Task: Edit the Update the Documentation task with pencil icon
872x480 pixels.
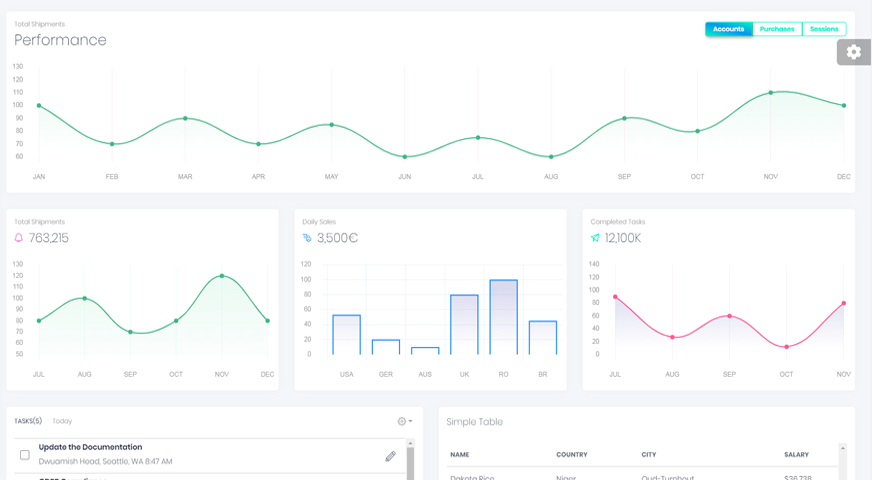Action: 390,456
